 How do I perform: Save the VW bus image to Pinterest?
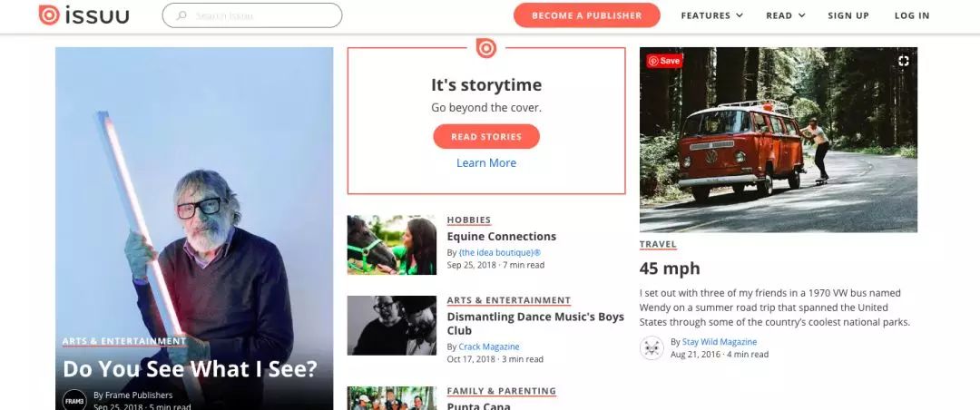pyautogui.click(x=663, y=61)
